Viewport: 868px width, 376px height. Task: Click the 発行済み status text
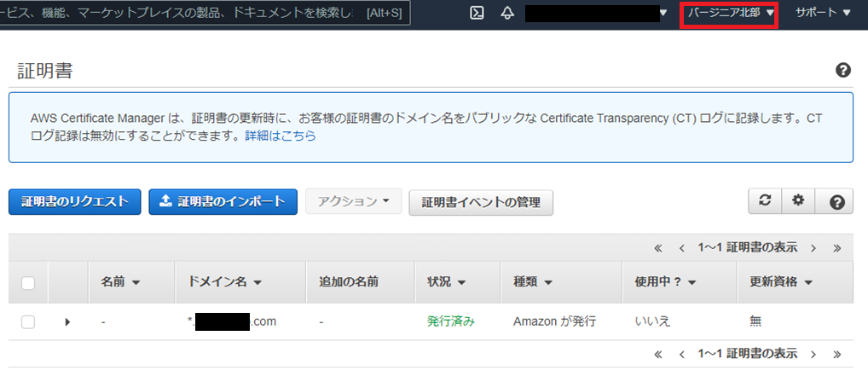pyautogui.click(x=450, y=321)
